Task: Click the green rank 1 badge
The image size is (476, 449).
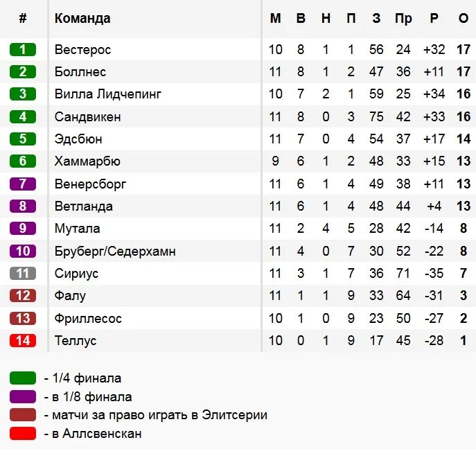Action: click(23, 49)
